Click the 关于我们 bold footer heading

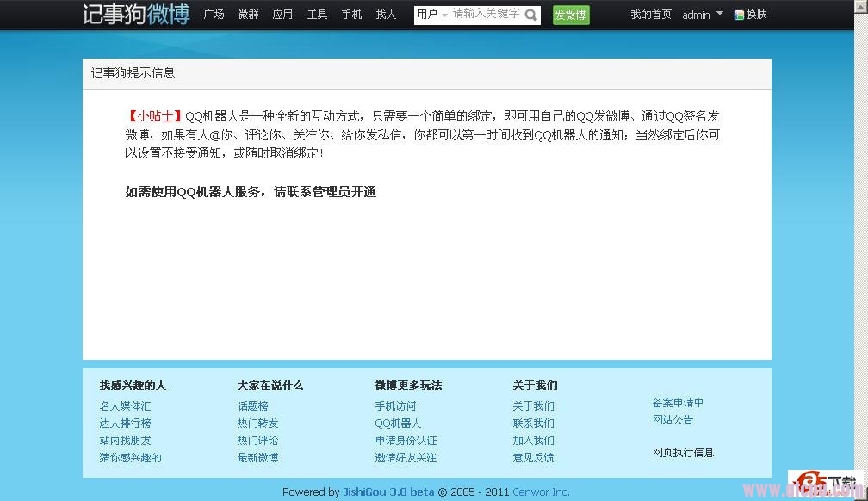[x=535, y=386]
